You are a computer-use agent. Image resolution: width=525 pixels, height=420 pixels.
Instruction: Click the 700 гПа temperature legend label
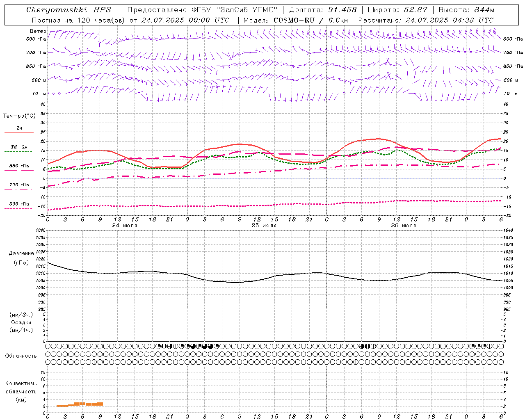(x=19, y=185)
